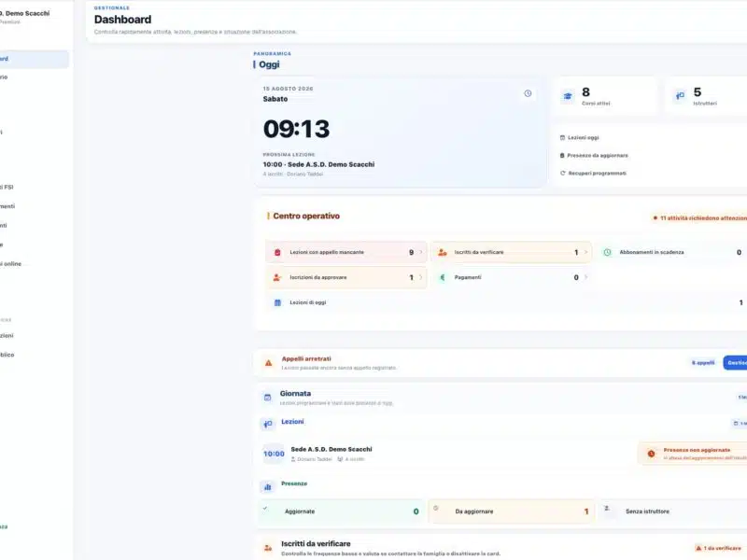Click the 11 attività richiedono attenzione badge
Screen dimensions: 747x560
[699, 218]
